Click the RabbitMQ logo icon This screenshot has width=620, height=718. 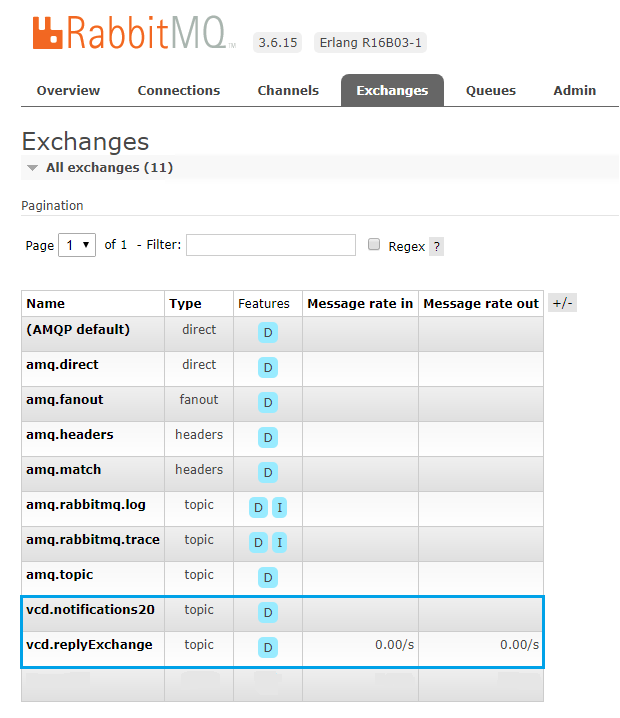pos(48,34)
